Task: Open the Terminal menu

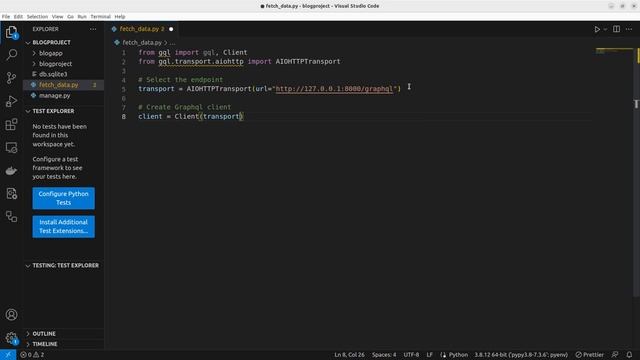Action: click(100, 17)
